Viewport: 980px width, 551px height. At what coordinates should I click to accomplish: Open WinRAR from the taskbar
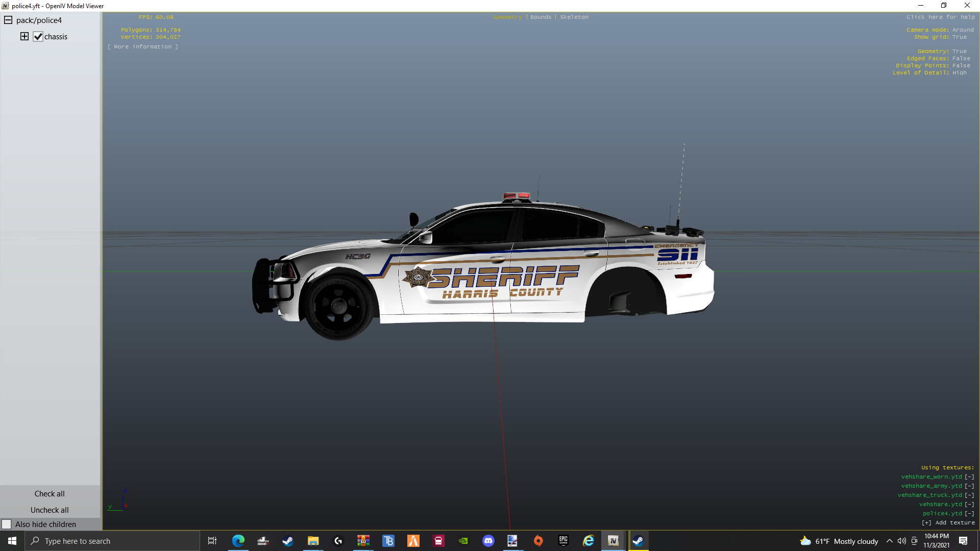[x=363, y=541]
